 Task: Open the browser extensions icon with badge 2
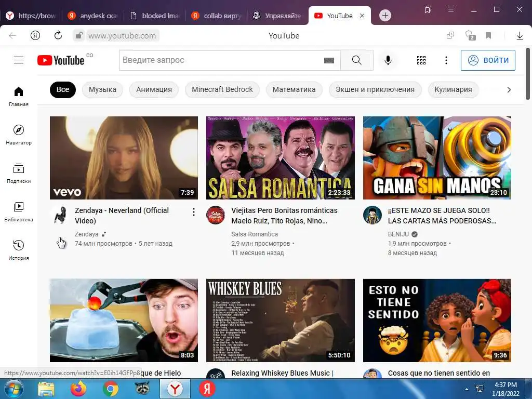tap(470, 35)
